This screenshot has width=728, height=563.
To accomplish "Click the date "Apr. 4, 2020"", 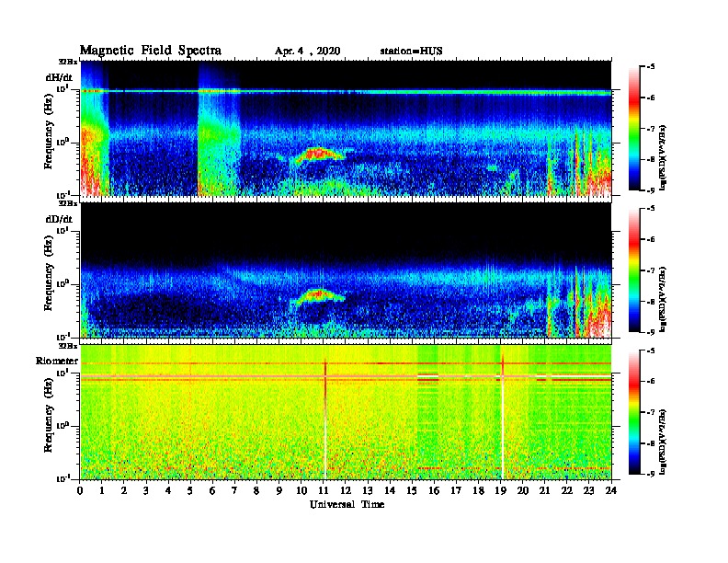I will [x=307, y=52].
